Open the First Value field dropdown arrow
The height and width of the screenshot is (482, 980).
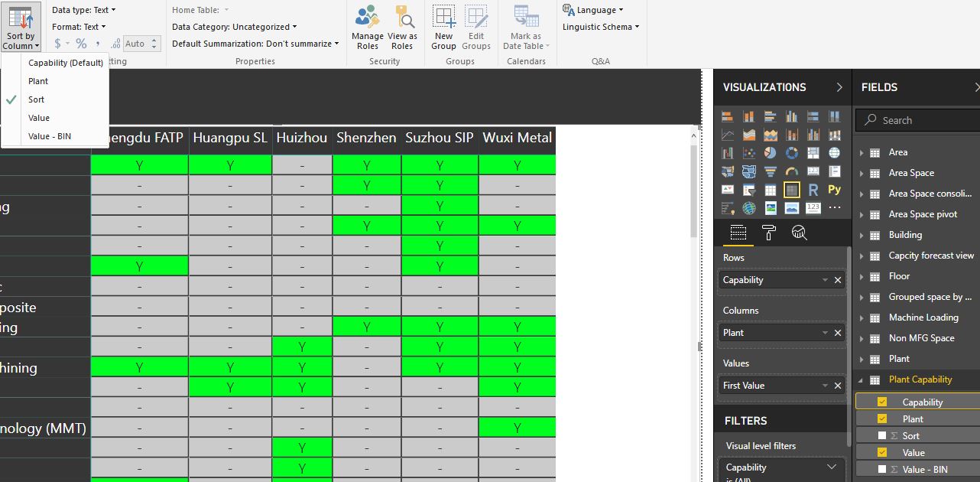tap(825, 386)
